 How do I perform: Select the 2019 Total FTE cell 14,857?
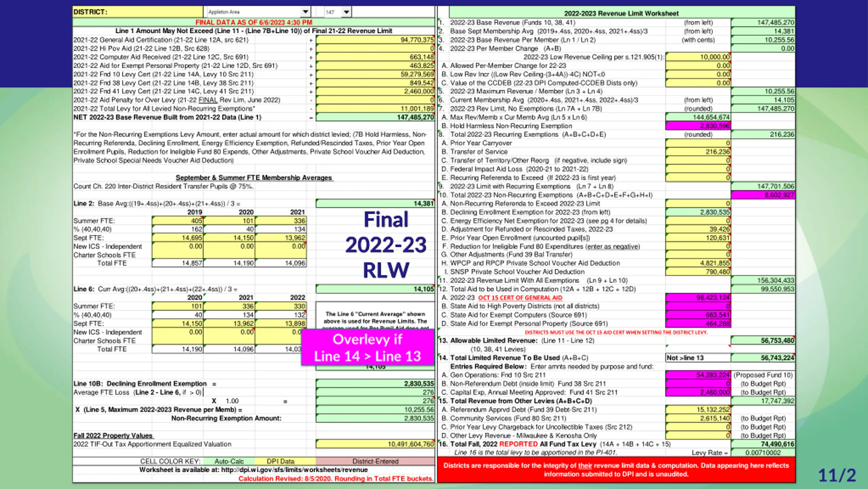click(178, 263)
